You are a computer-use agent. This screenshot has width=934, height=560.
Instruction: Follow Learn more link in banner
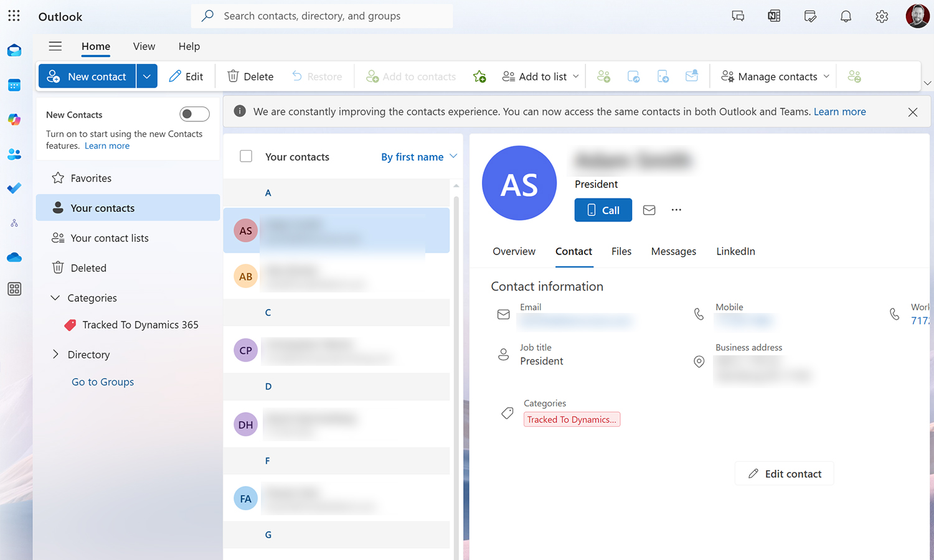coord(839,112)
